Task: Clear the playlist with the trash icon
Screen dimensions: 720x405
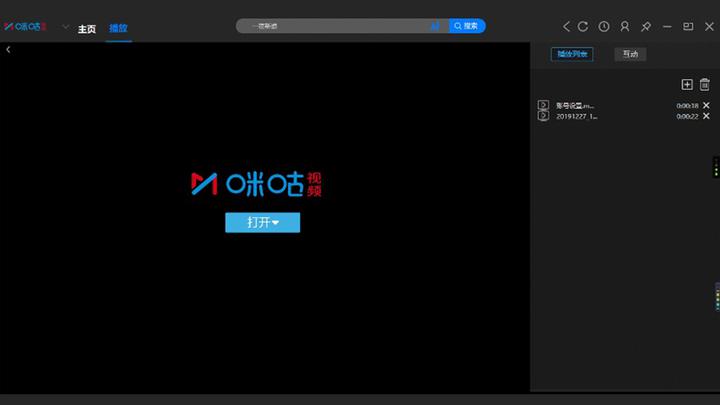Action: coord(705,84)
